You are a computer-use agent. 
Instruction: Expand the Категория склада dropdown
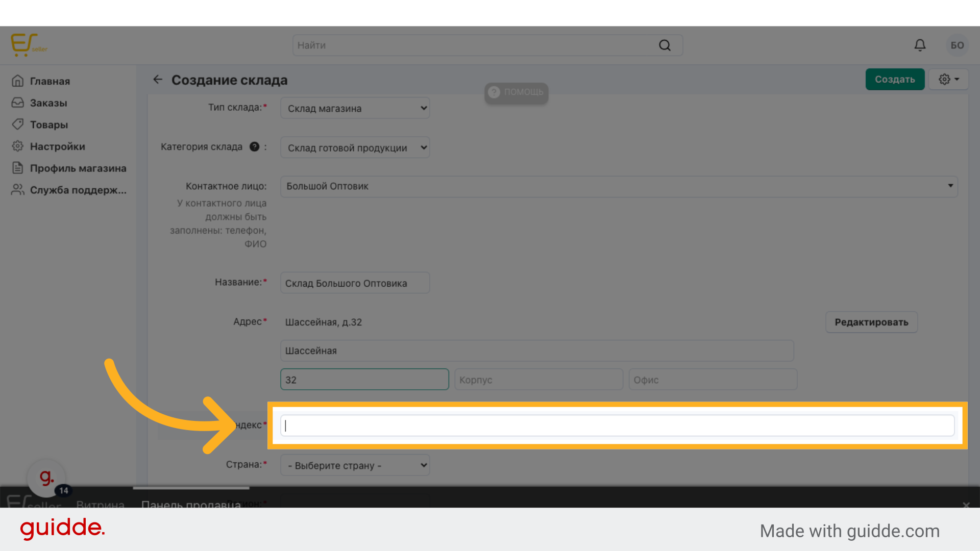(355, 148)
